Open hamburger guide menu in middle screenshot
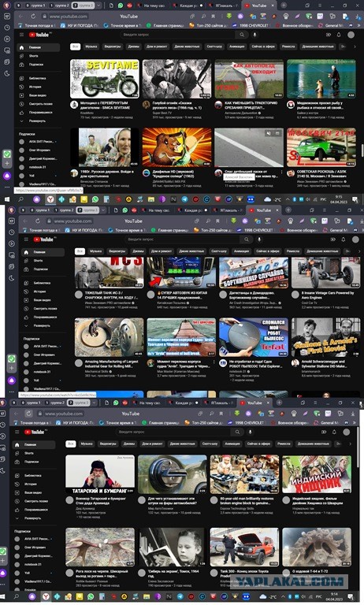The image size is (364, 605). pos(26,239)
